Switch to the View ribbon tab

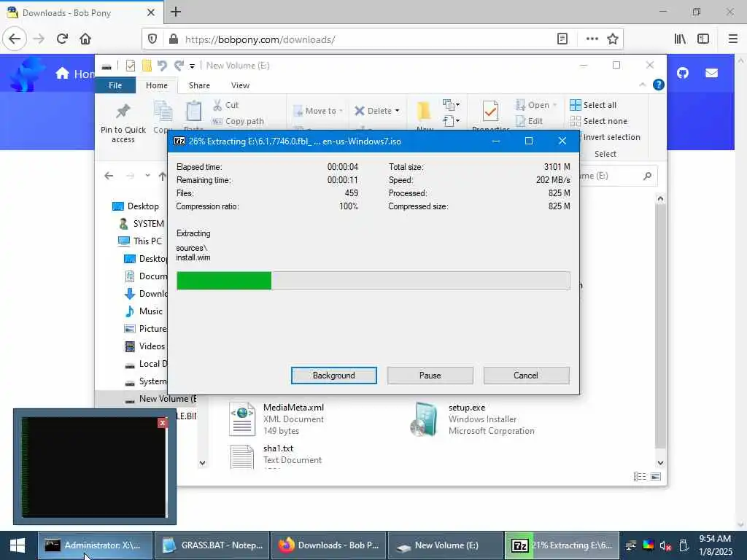point(240,85)
